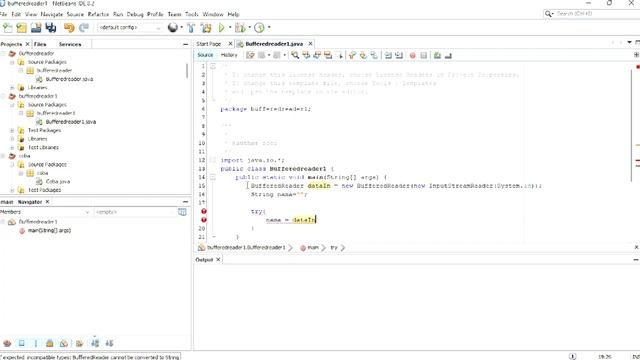The height and width of the screenshot is (360, 640).
Task: Click Toggle Bookmark icon
Action: [x=374, y=56]
